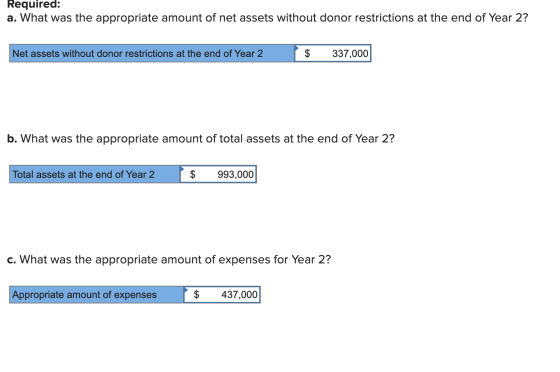Select the total assets answer field showing 993,000

click(218, 174)
